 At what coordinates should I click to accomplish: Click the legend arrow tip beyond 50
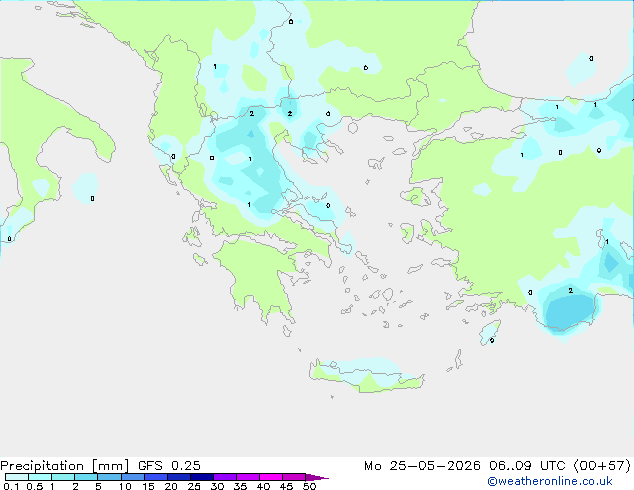coord(317,478)
